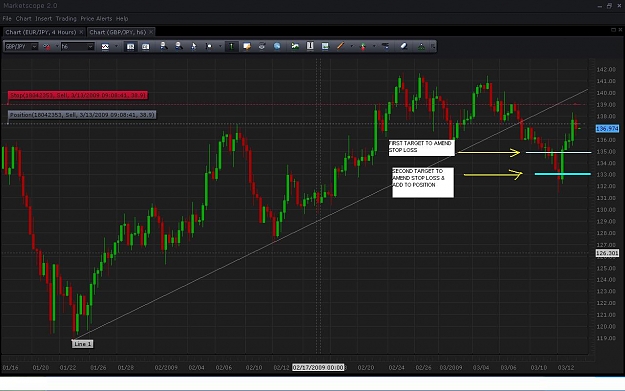The image size is (625, 391).
Task: Click the red-green order arrow icon
Action: coord(363,47)
